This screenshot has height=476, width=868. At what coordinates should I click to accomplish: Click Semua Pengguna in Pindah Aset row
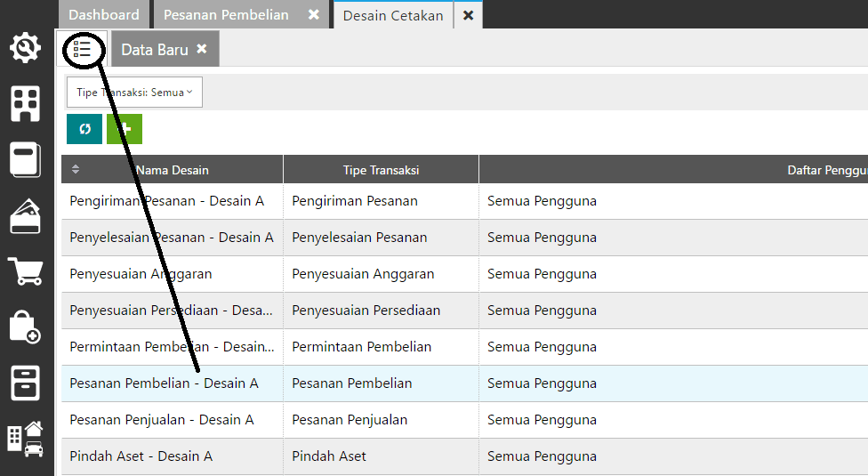pyautogui.click(x=542, y=456)
